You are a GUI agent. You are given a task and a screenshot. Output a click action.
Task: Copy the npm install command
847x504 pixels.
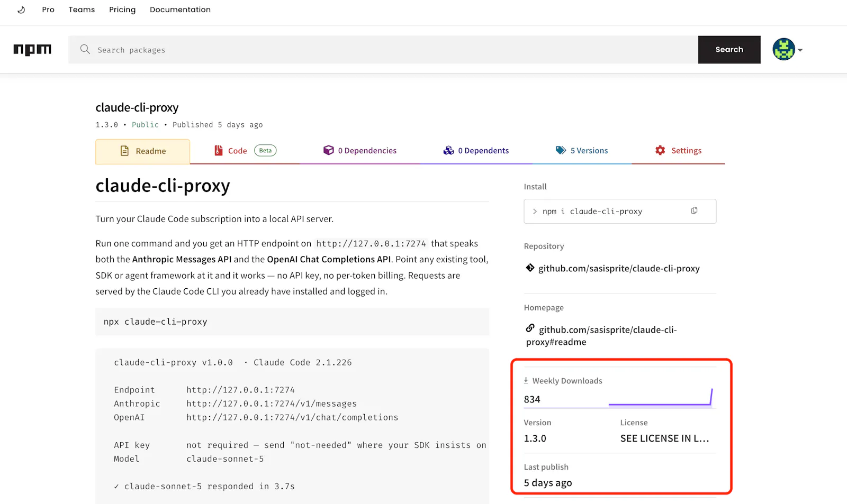694,210
